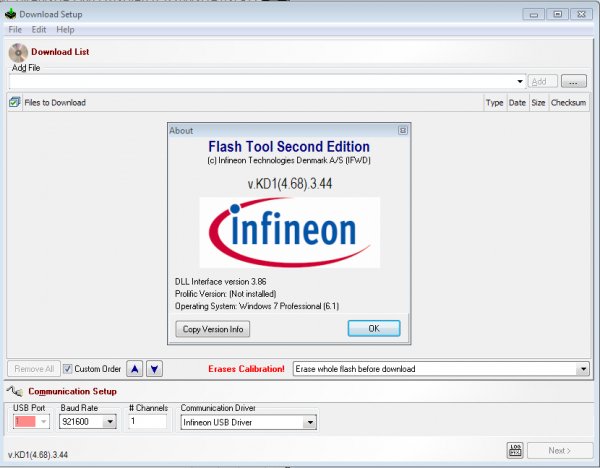600x468 pixels.
Task: Open the Baud Rate 921600 dropdown
Action: (110, 422)
